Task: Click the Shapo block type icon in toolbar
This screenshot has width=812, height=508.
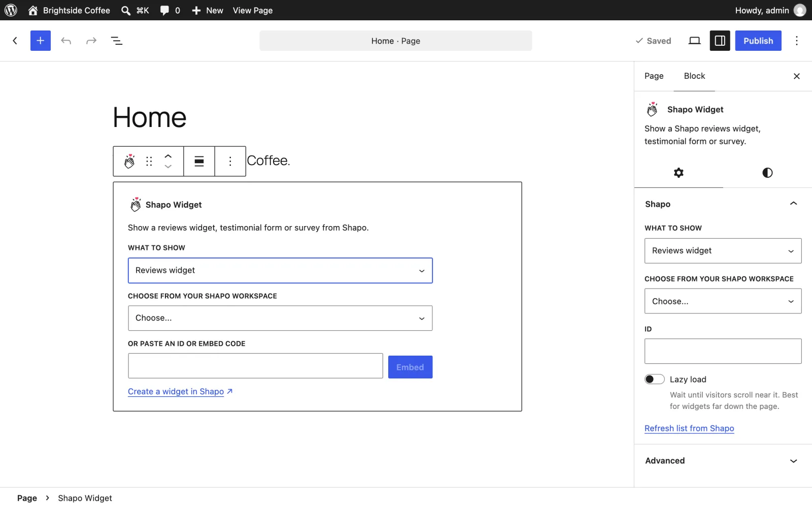Action: (129, 161)
